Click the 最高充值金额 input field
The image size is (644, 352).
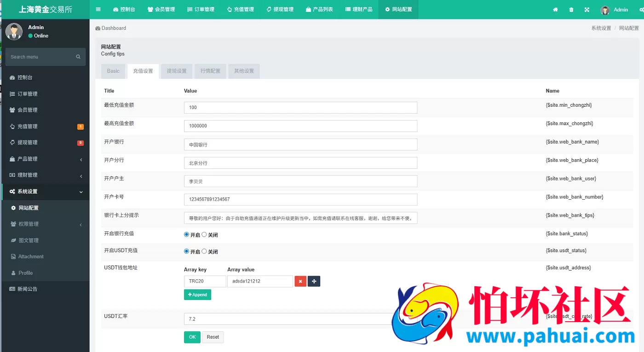click(x=300, y=126)
